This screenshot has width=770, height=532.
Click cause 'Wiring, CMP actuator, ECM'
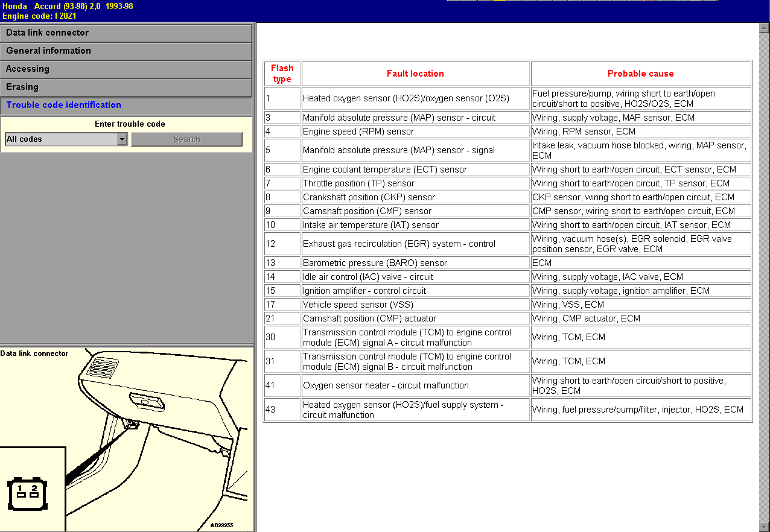(586, 318)
